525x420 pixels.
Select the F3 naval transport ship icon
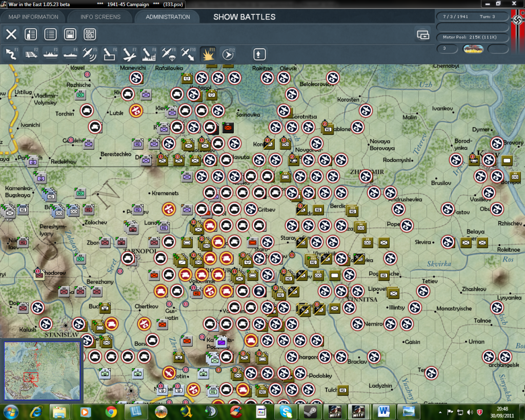coord(51,54)
